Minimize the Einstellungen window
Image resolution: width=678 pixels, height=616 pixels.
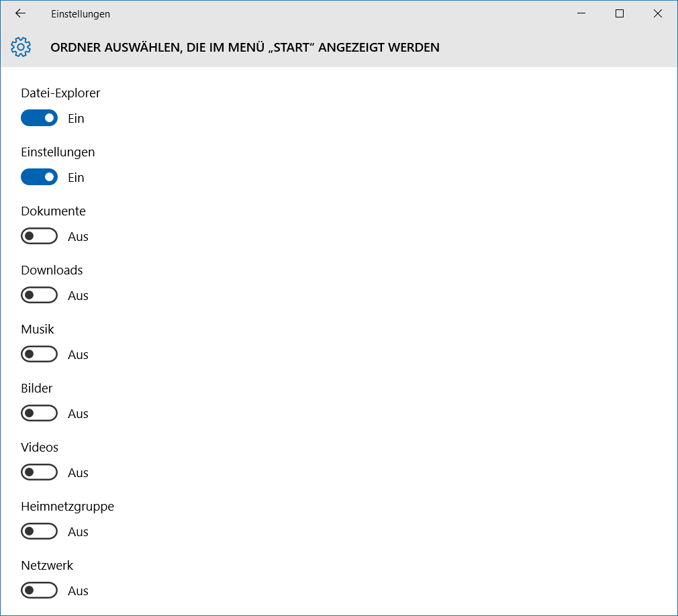pos(582,13)
